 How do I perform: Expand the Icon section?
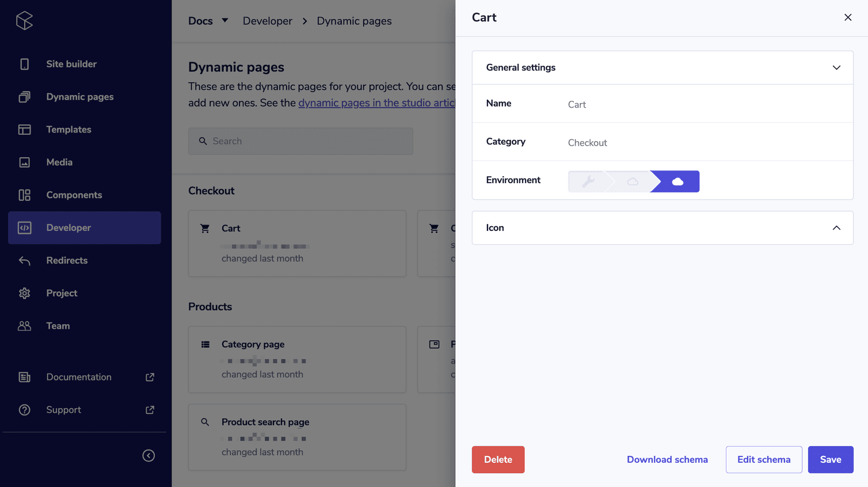(836, 227)
